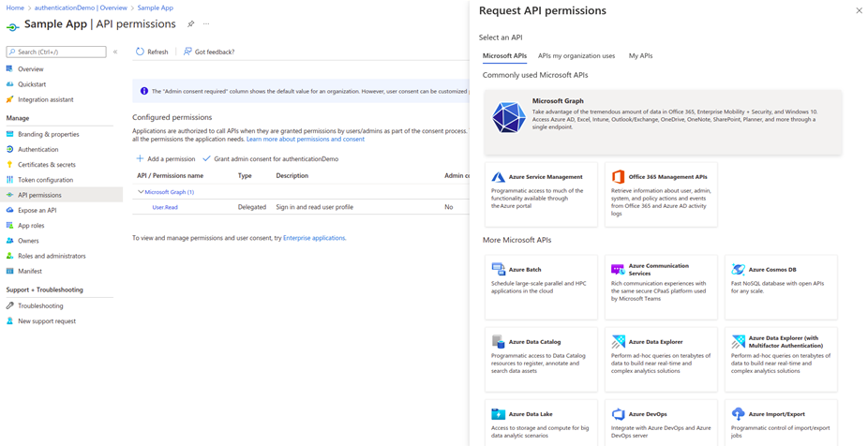Click the App roles icon
868x446 pixels.
tap(9, 225)
